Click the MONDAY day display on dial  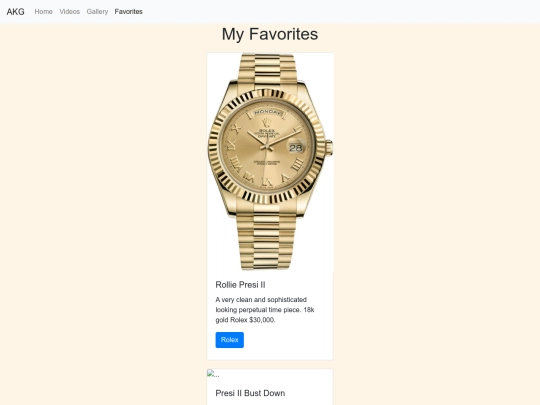point(267,112)
